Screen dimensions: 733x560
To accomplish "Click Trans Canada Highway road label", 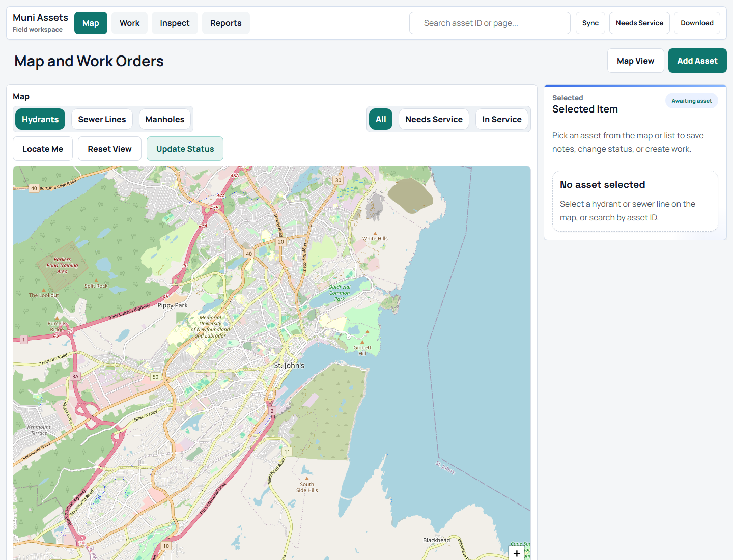I will 129,312.
